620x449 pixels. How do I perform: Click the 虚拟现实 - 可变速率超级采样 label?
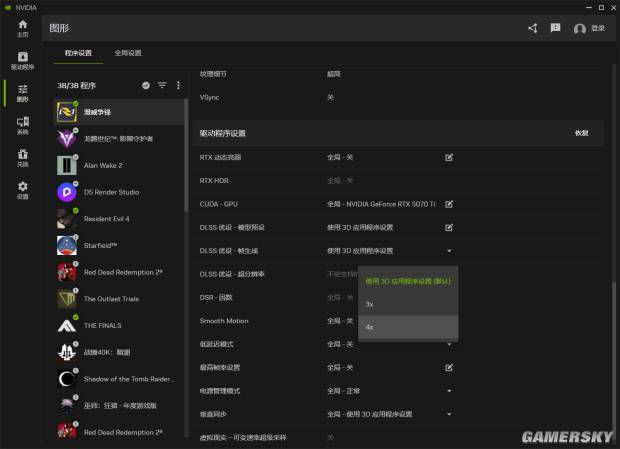click(x=243, y=438)
